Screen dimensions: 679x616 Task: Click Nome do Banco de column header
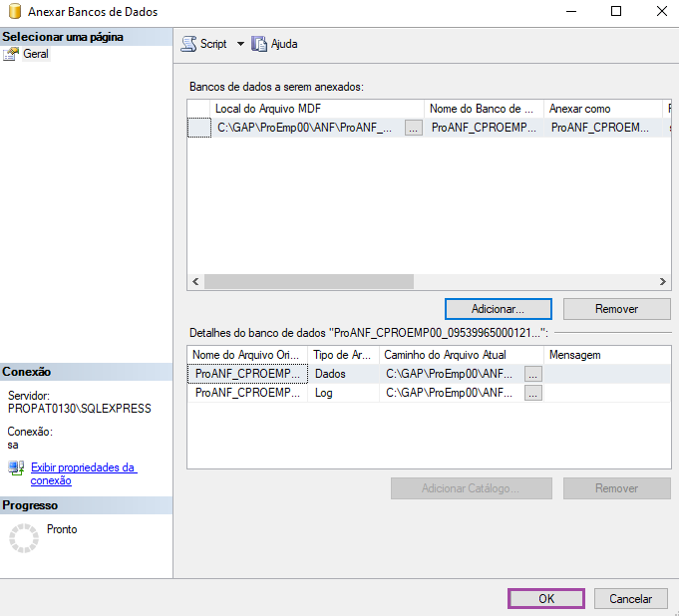[x=484, y=109]
